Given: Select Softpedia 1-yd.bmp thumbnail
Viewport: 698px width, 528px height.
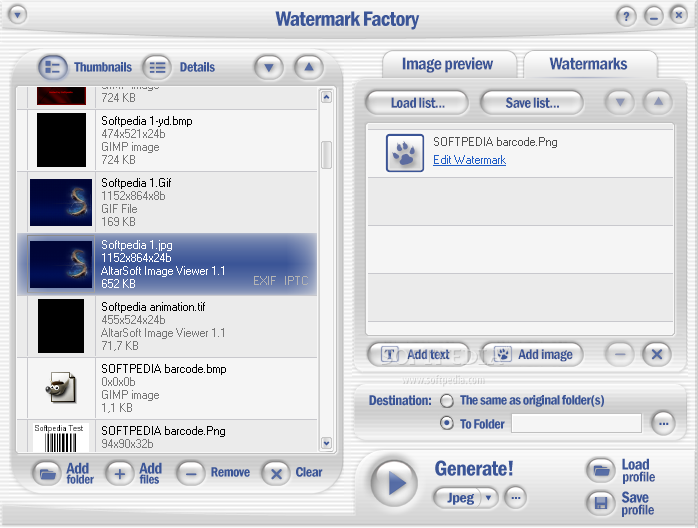Looking at the screenshot, I should [61, 140].
